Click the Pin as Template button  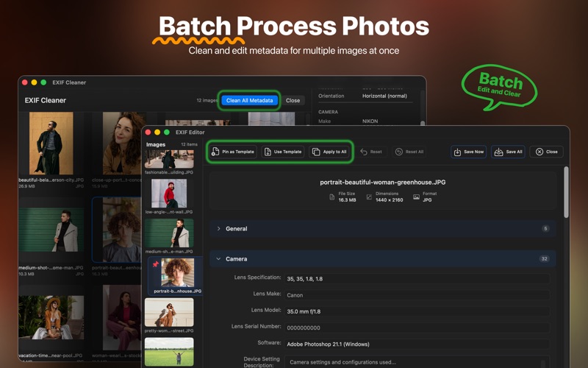pyautogui.click(x=232, y=152)
